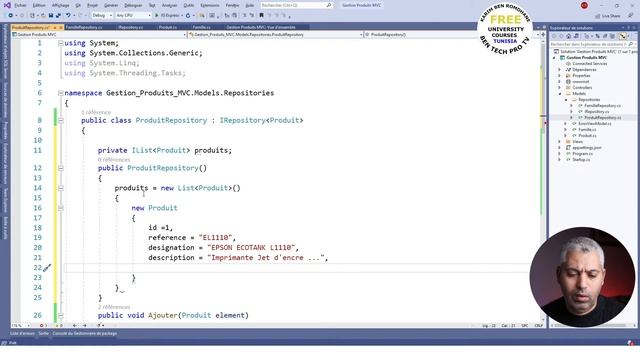640x360 pixels.
Task: Close the ProduitRepository.cs tab
Action: tap(61, 27)
